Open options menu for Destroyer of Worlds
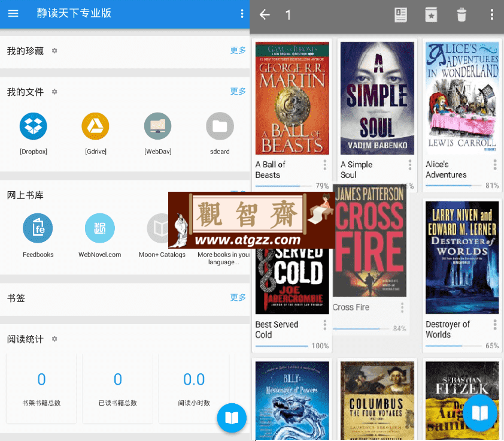This screenshot has height=441, width=504. pos(495,325)
